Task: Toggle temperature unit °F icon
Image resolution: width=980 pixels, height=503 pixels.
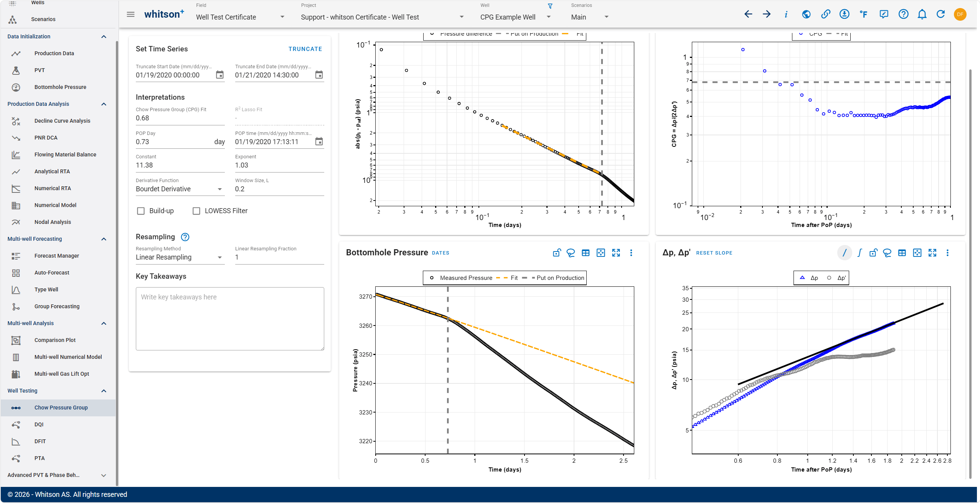Action: coord(863,14)
